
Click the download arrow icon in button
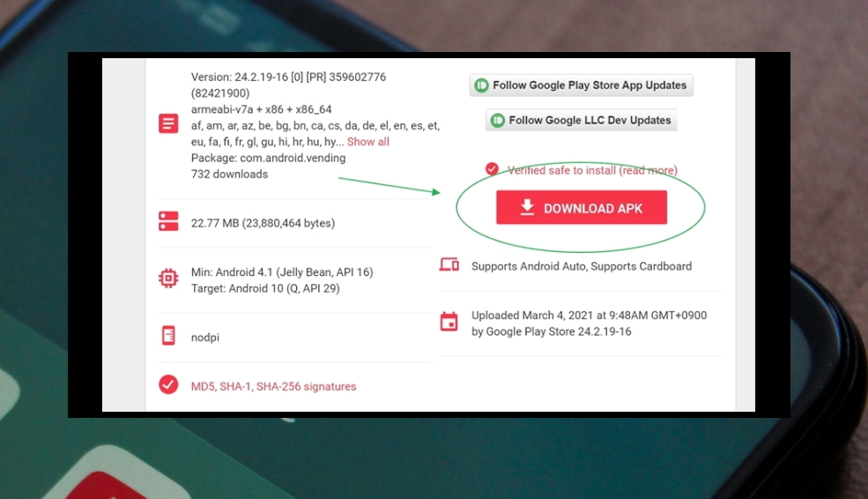(x=528, y=207)
